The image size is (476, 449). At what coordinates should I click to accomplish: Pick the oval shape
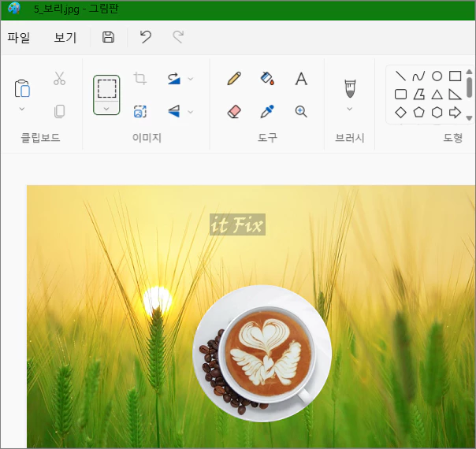click(x=437, y=76)
